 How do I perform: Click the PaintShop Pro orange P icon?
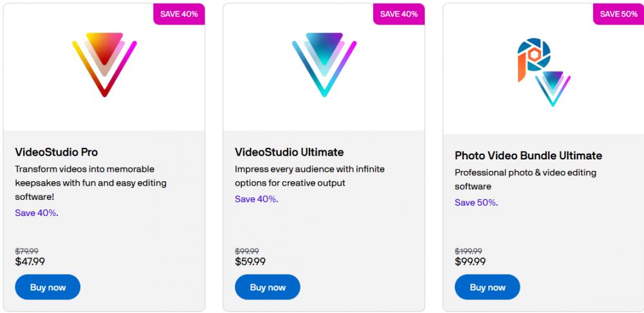(531, 60)
